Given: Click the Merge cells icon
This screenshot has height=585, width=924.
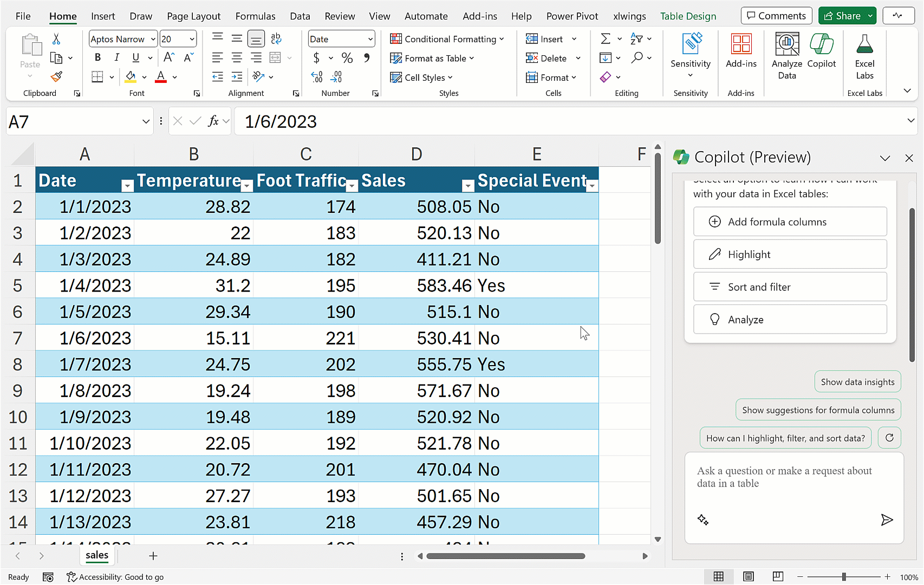Looking at the screenshot, I should point(276,58).
